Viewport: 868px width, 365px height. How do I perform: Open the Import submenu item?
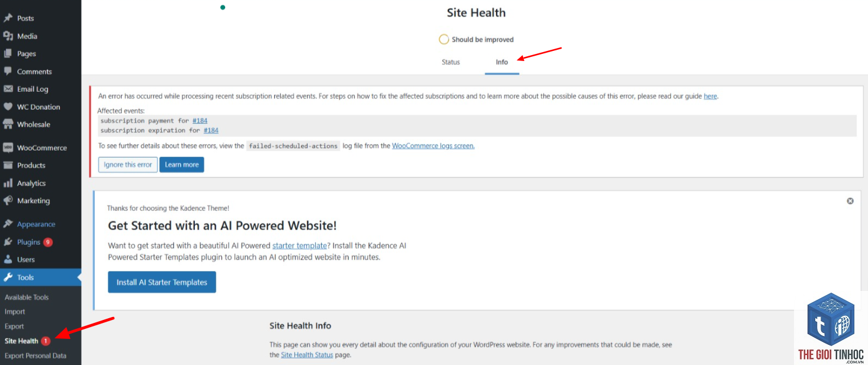tap(15, 312)
